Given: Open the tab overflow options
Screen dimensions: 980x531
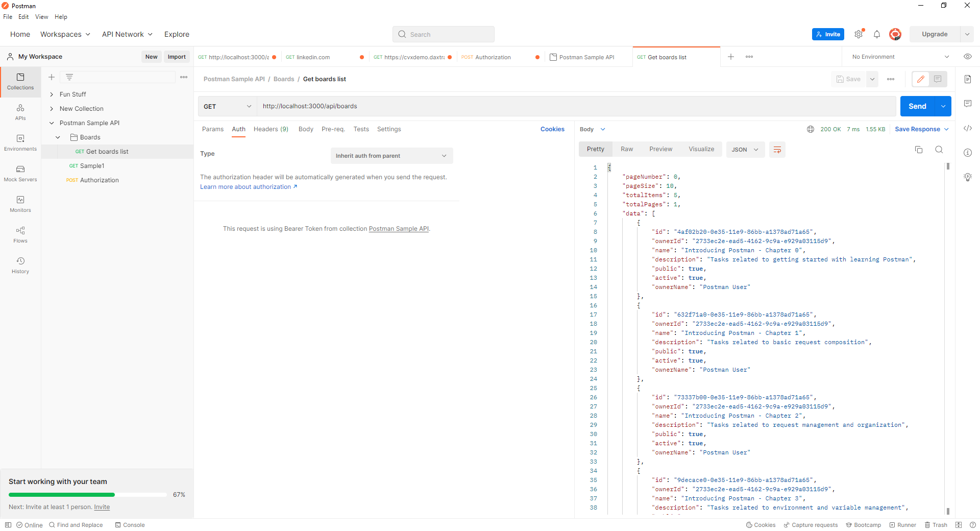Looking at the screenshot, I should [x=749, y=57].
